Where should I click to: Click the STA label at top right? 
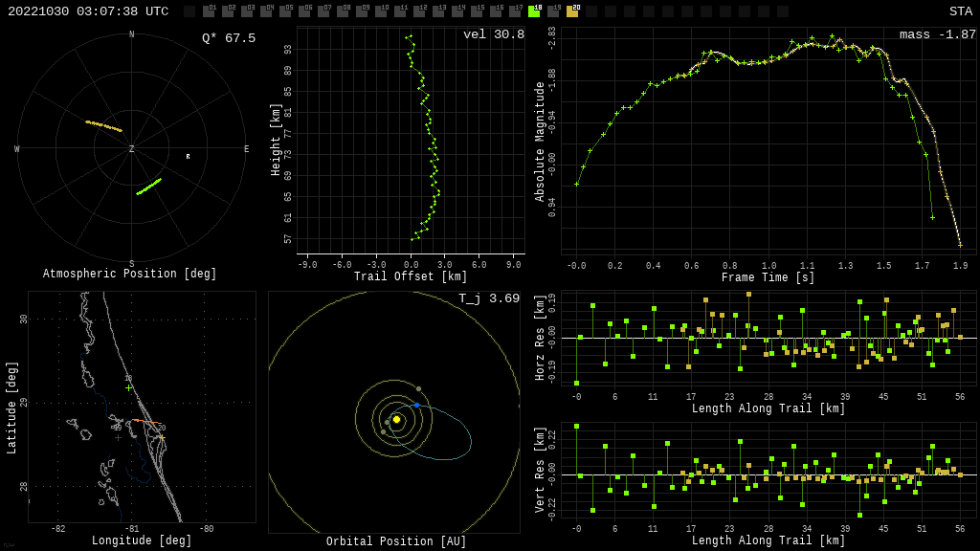click(x=960, y=11)
